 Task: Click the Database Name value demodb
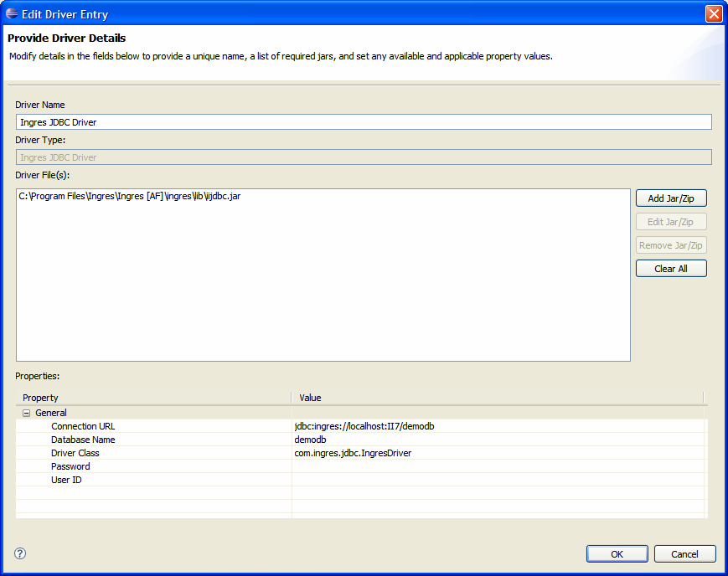311,440
